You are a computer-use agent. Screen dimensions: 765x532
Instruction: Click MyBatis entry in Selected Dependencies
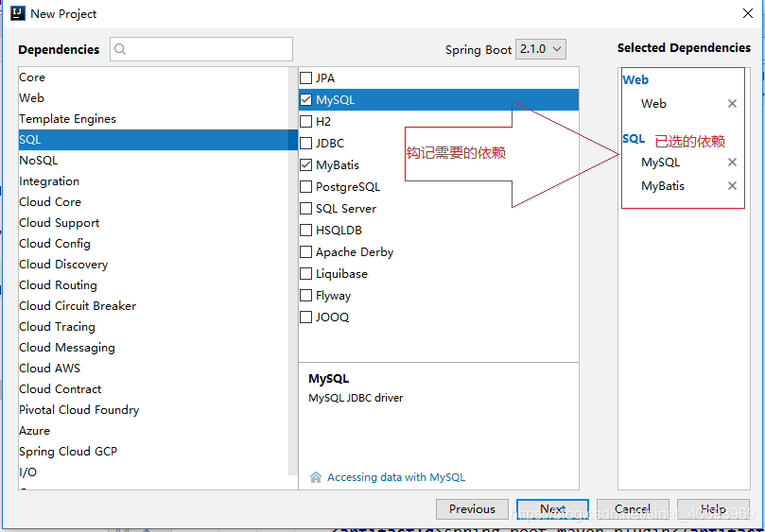(x=663, y=186)
